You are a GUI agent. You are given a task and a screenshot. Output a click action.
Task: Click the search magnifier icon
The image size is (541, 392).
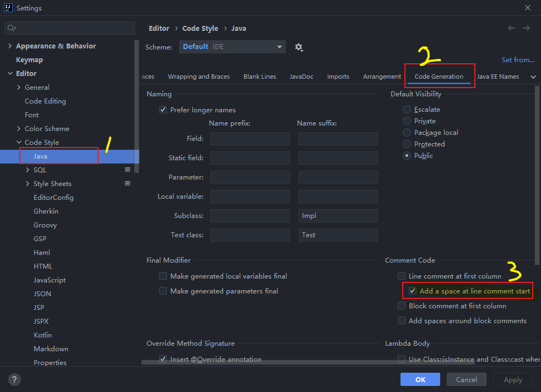pyautogui.click(x=12, y=28)
